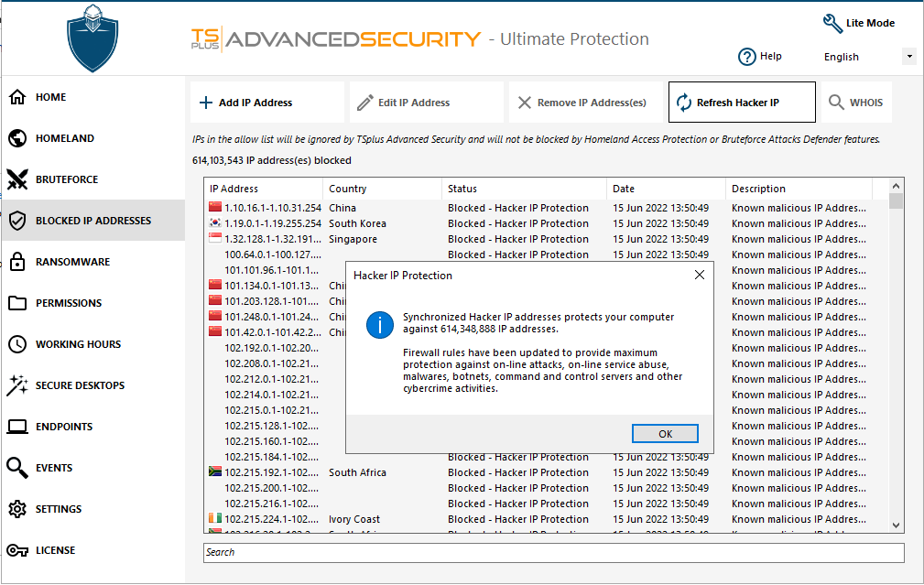Click the Refresh Hacker IP button
The height and width of the screenshot is (585, 924).
pyautogui.click(x=742, y=103)
